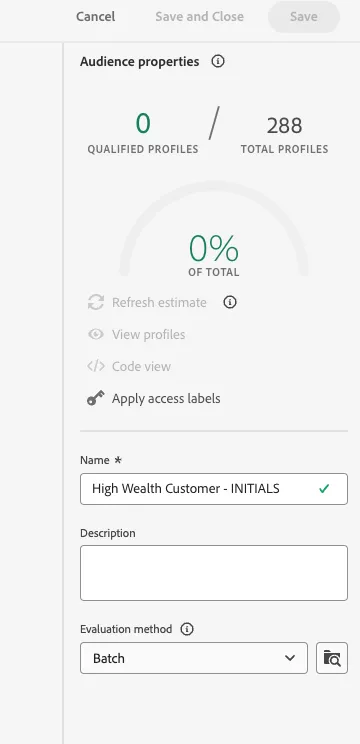
Task: Click the Cancel button
Action: tap(96, 17)
